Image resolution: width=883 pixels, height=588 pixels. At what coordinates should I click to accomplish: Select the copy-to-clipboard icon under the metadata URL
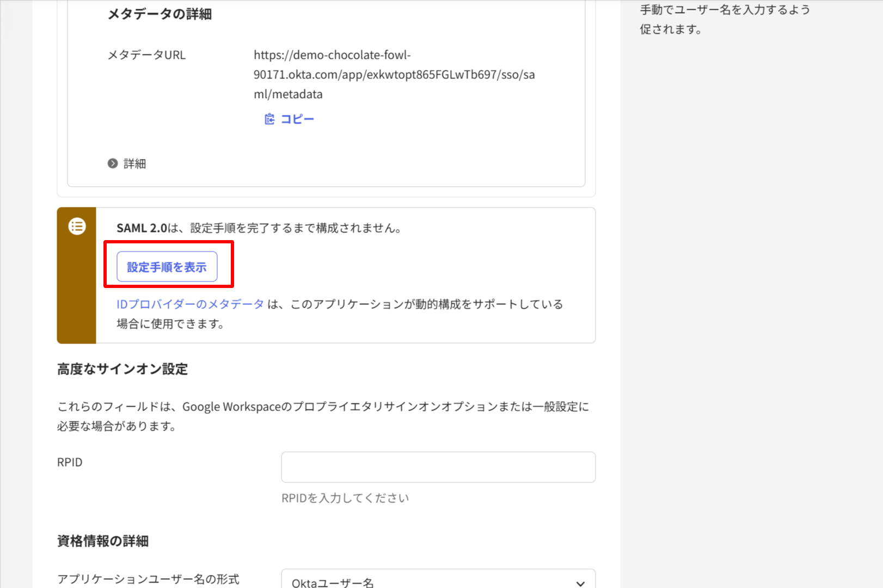[269, 119]
